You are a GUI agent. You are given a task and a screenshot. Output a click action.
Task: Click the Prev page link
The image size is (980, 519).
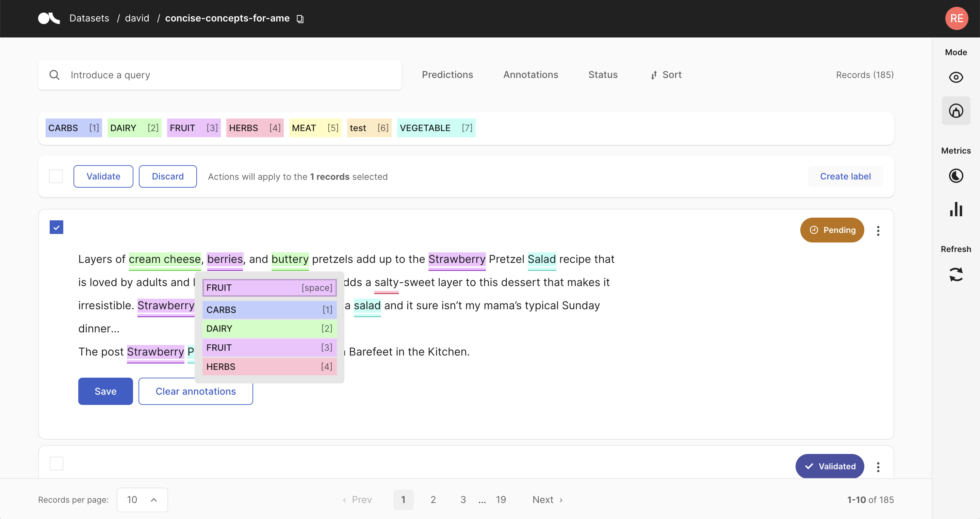tap(357, 500)
